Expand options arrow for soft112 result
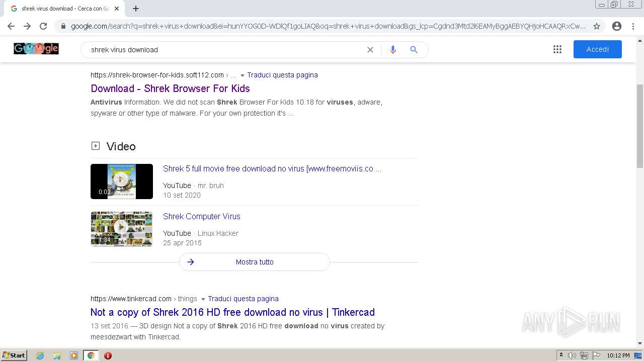This screenshot has width=644, height=362. click(x=242, y=75)
